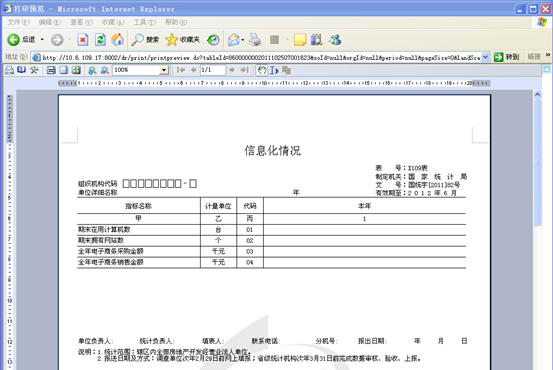Expand the address bar dropdown arrow
This screenshot has width=553, height=370.
tap(485, 57)
